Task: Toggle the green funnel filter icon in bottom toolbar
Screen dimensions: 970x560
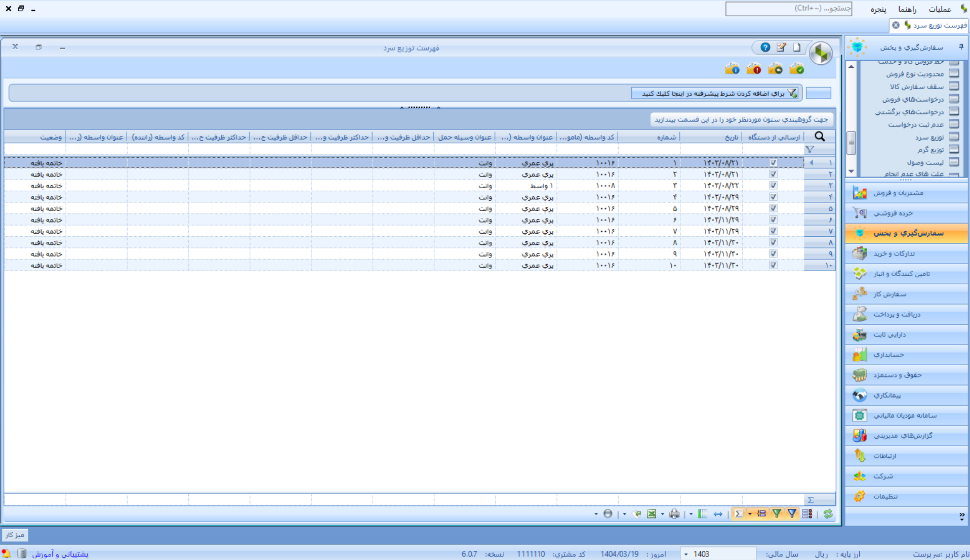Action: pyautogui.click(x=777, y=514)
